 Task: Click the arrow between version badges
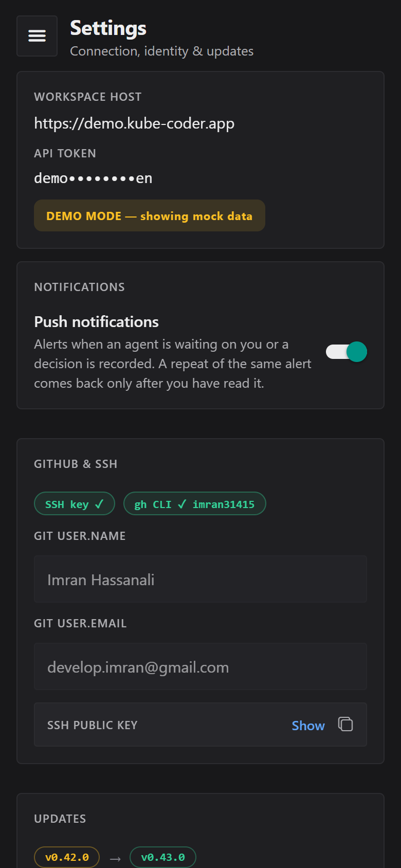pos(115,859)
